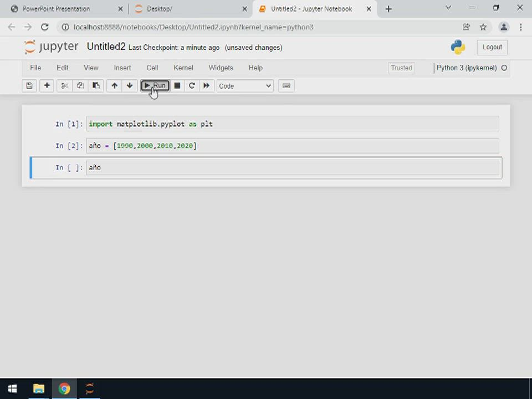Viewport: 532px width, 399px height.
Task: Open the Cell menu
Action: pos(152,68)
